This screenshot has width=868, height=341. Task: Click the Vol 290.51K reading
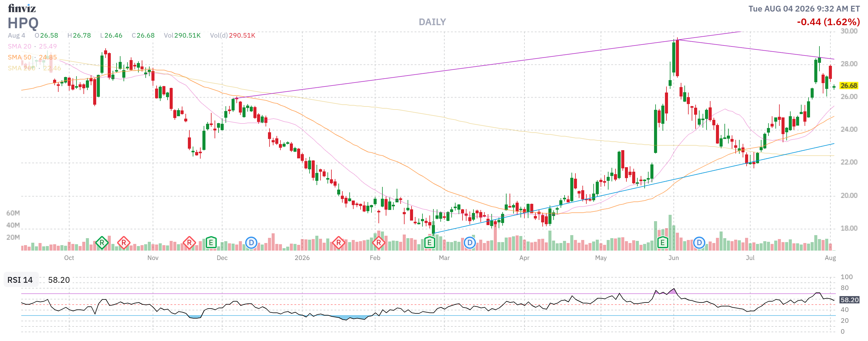point(182,35)
